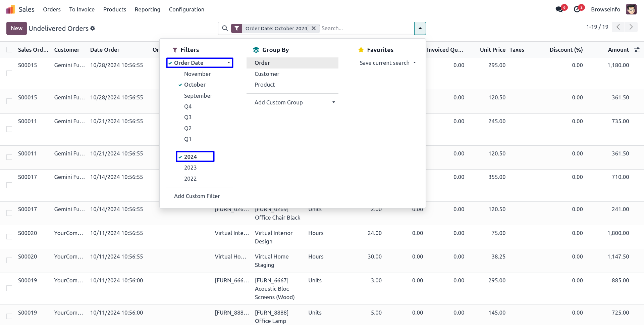
Task: Click the New button
Action: coord(16,29)
